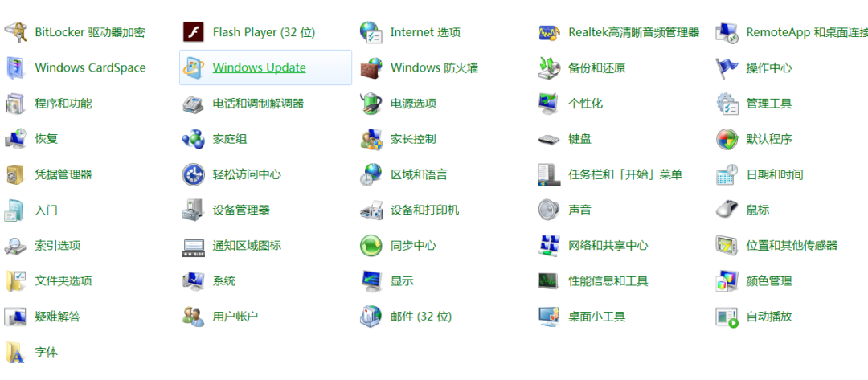Image resolution: width=868 pixels, height=380 pixels.
Task: Open the 电源选项 battery icon
Action: click(371, 104)
